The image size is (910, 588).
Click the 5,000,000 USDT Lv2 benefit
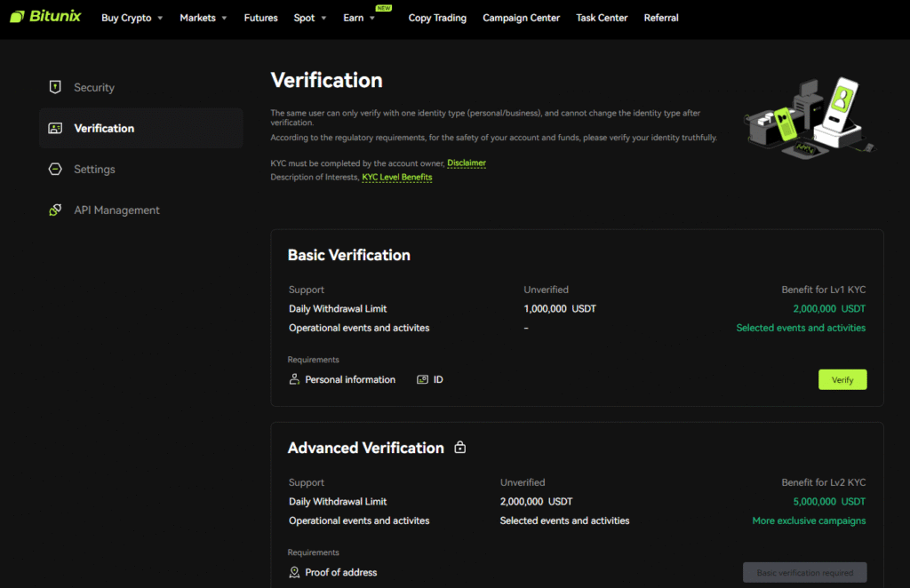[x=829, y=502]
